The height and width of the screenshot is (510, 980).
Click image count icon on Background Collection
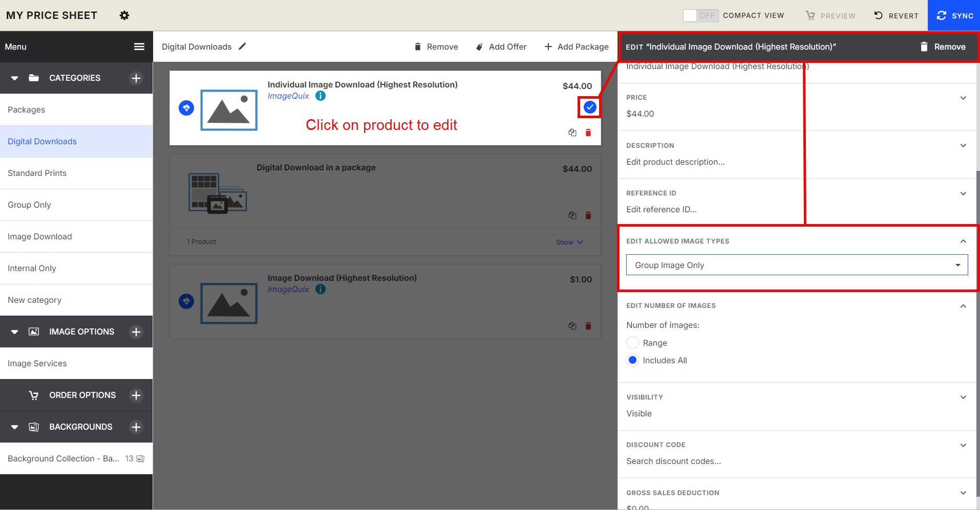(x=140, y=459)
